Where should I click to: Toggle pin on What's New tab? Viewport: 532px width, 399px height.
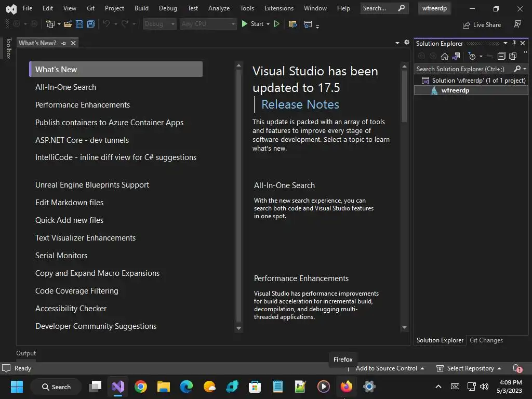click(64, 43)
